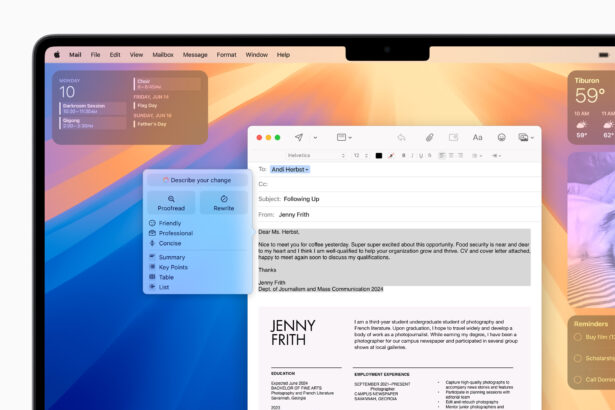Attach a file using the paperclip icon

click(x=429, y=137)
